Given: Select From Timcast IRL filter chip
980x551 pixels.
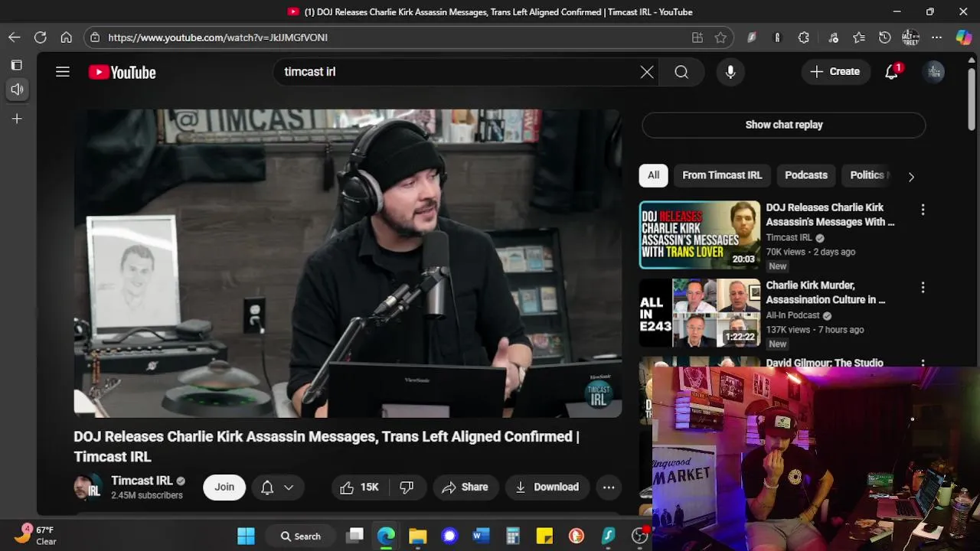Looking at the screenshot, I should tap(722, 175).
